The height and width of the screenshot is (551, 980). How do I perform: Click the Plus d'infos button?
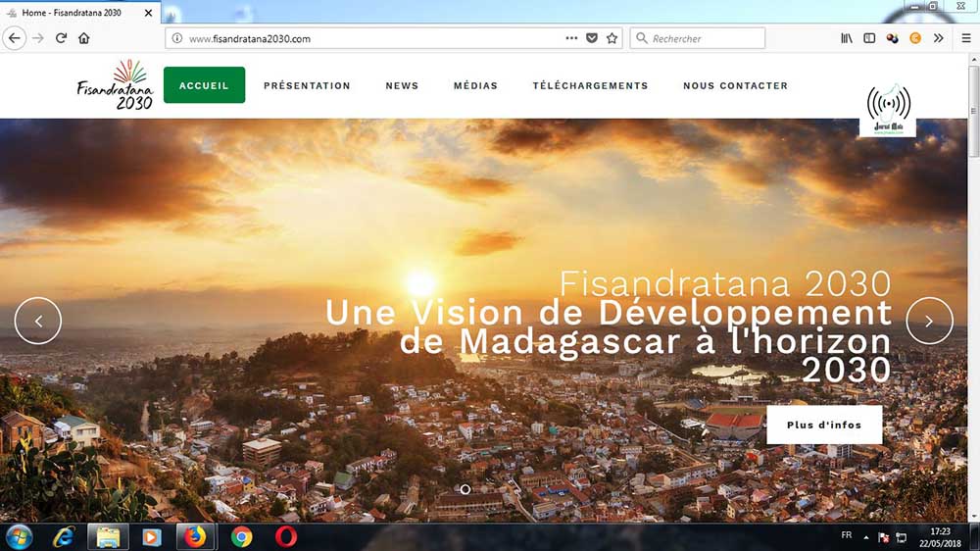(x=824, y=426)
